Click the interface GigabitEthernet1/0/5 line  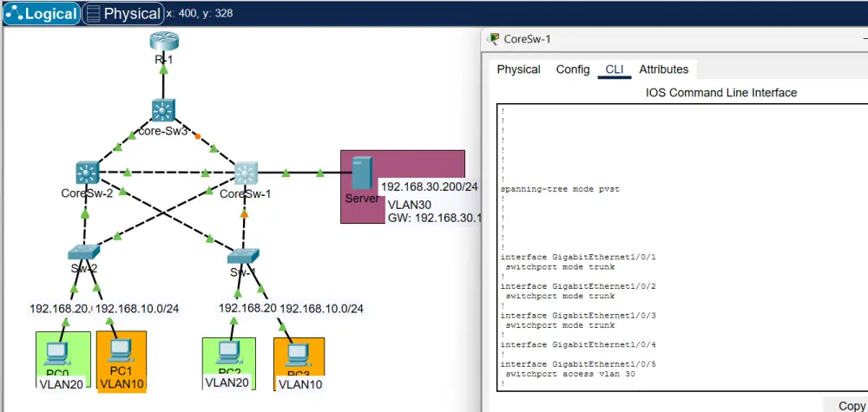(x=578, y=364)
